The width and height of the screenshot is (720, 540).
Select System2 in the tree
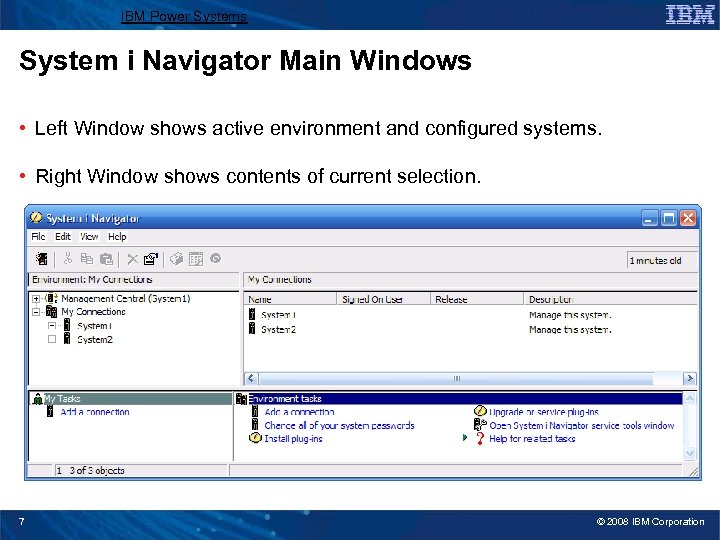(95, 340)
